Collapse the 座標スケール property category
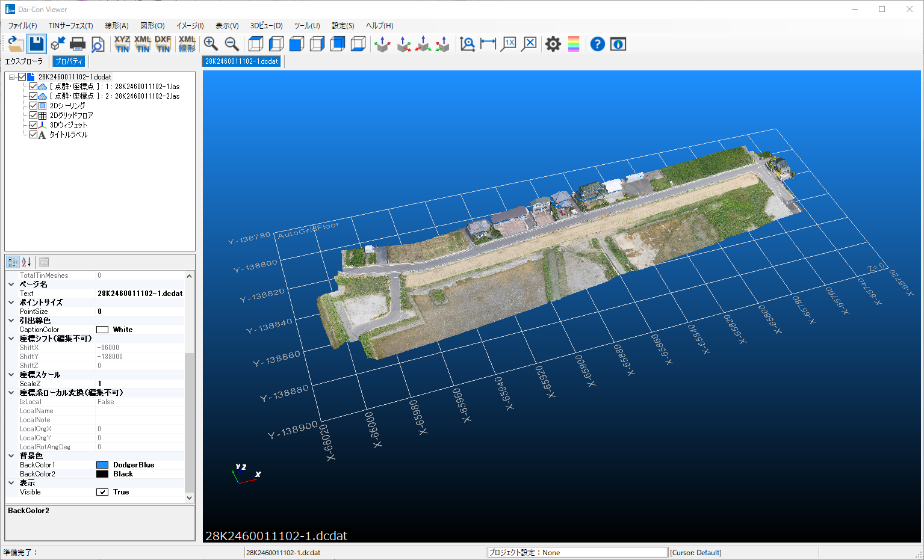The height and width of the screenshot is (560, 924). (11, 375)
